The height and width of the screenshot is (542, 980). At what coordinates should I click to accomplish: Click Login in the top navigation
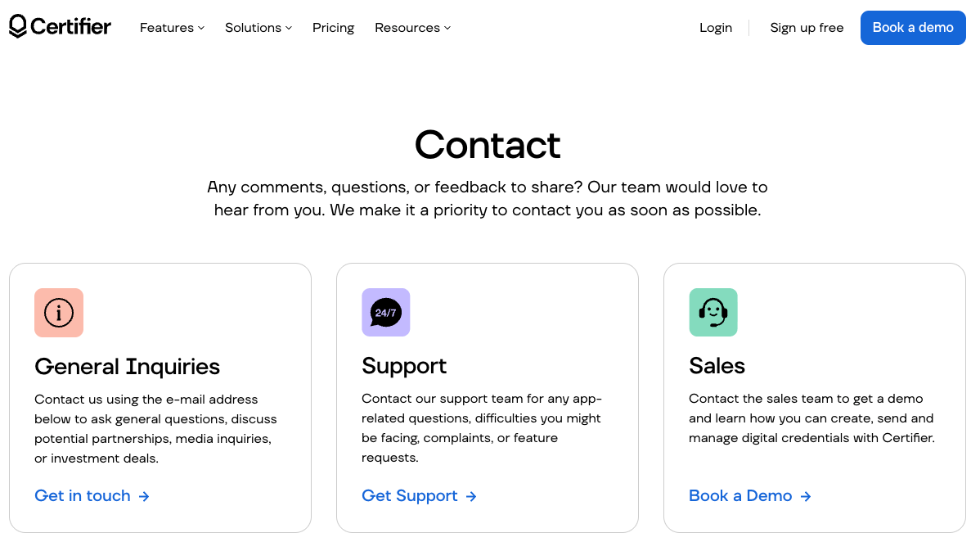[x=716, y=28]
